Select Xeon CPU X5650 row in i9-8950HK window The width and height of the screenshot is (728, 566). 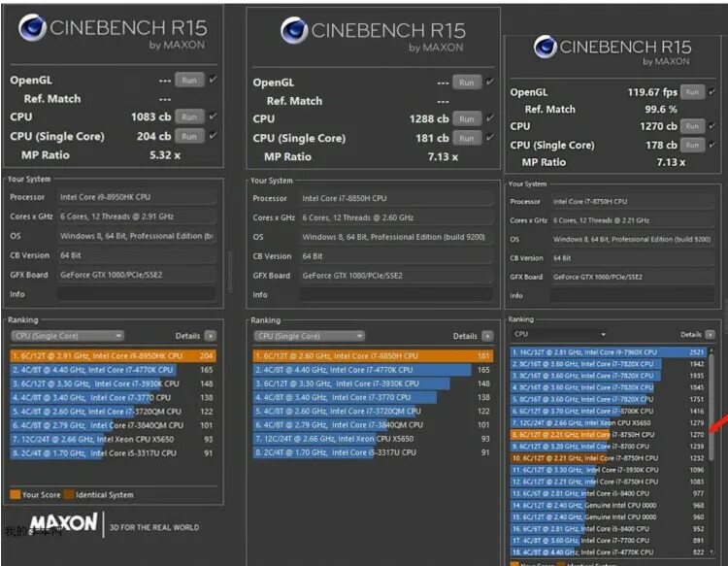tap(113, 439)
